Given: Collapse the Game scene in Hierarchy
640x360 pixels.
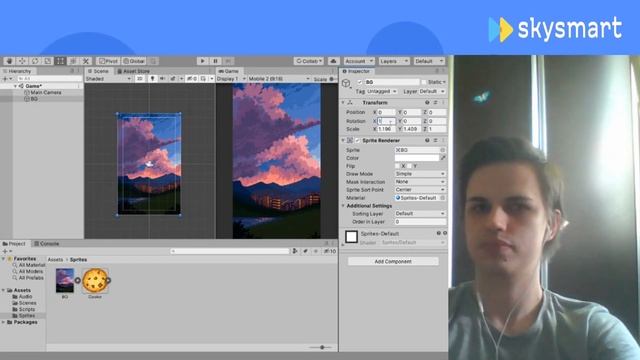Looking at the screenshot, I should 16,86.
